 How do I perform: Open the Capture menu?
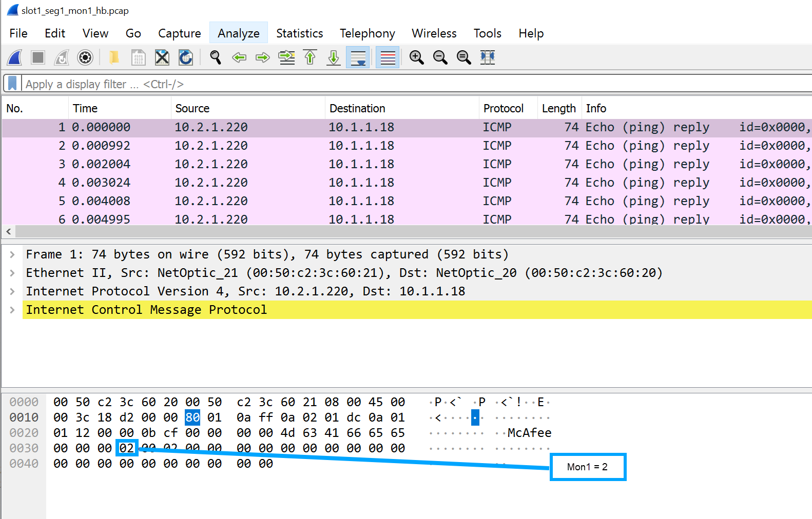[x=180, y=33]
